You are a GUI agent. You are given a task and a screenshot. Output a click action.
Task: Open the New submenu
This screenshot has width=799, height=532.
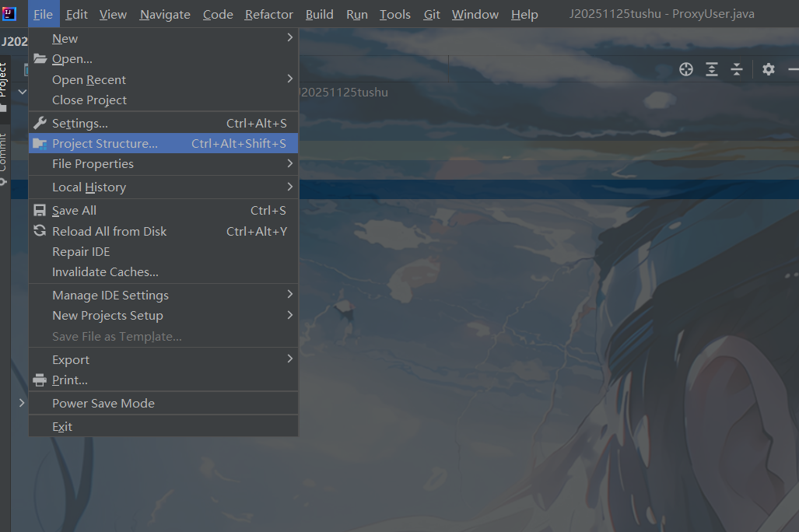163,38
